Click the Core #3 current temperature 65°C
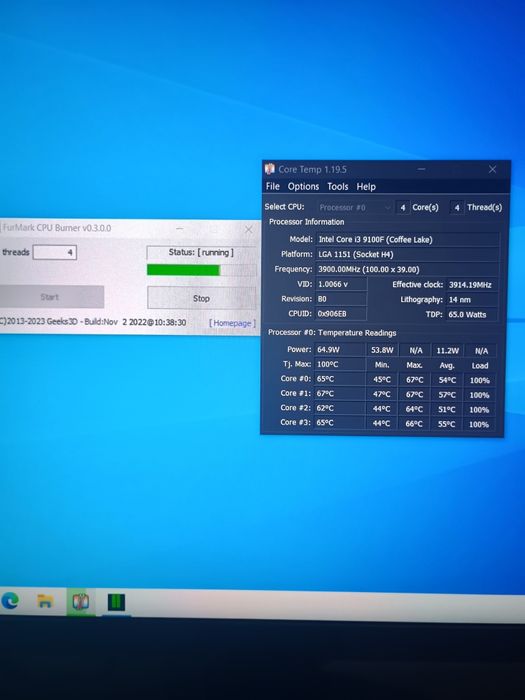Viewport: 525px width, 700px height. click(x=339, y=423)
